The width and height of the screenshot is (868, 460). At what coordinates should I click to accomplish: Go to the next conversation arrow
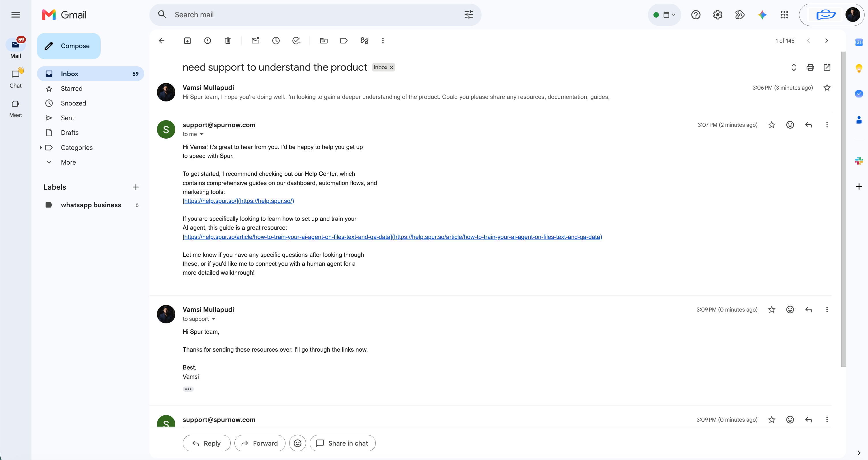[826, 41]
